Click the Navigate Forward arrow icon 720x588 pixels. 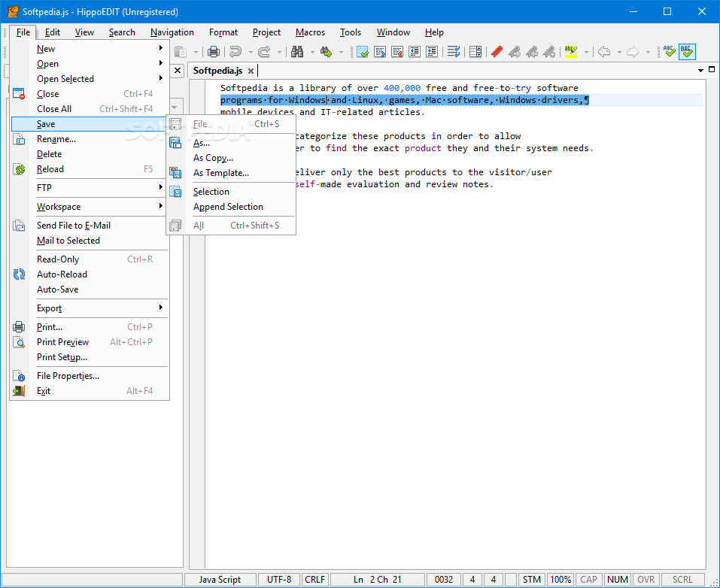[x=633, y=52]
